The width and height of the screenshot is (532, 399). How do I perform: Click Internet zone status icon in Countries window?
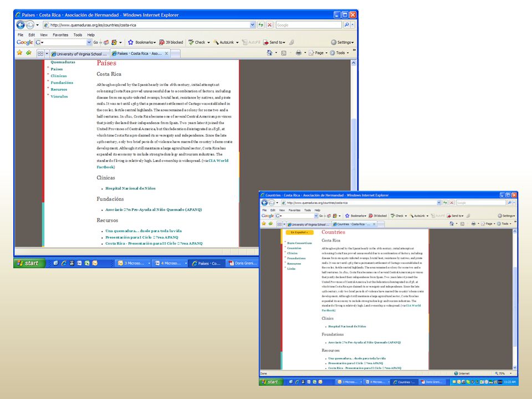click(x=456, y=373)
